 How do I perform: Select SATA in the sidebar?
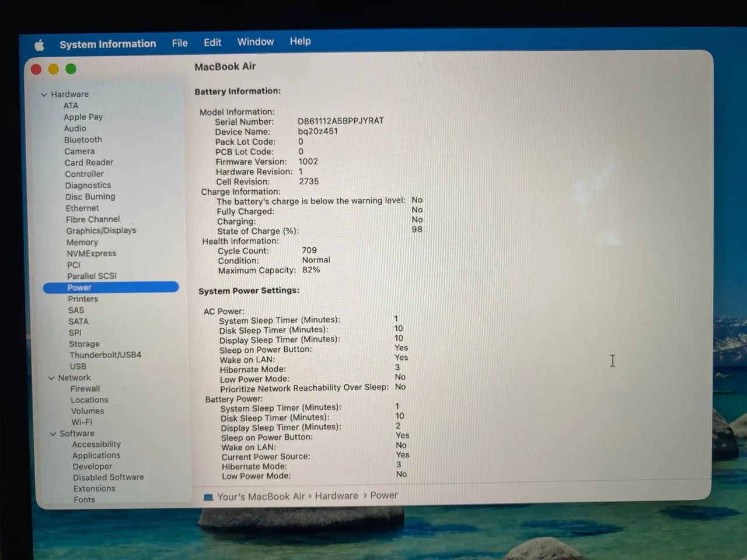point(78,321)
